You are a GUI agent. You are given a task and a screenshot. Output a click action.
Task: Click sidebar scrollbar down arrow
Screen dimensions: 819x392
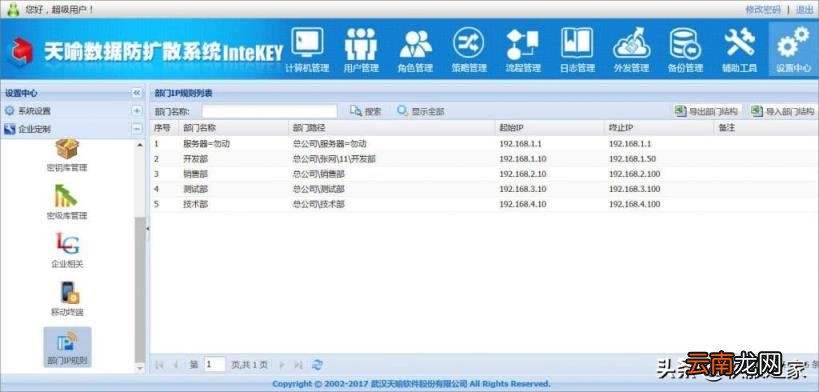(140, 368)
